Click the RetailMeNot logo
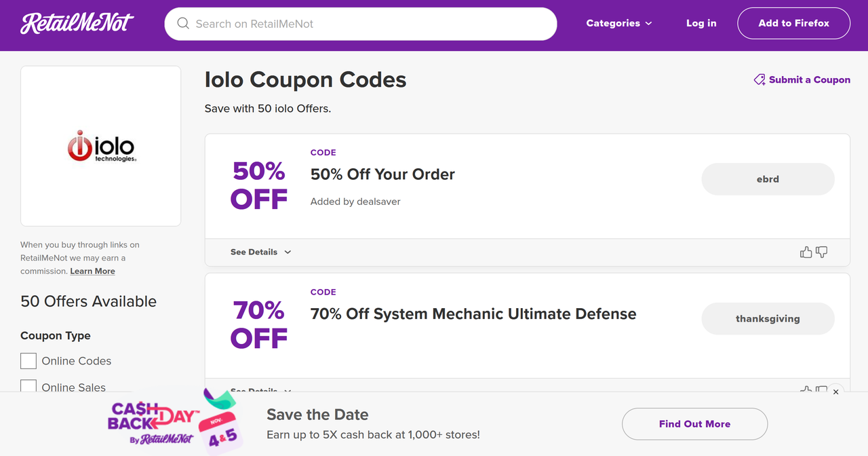The image size is (868, 456). [x=77, y=24]
